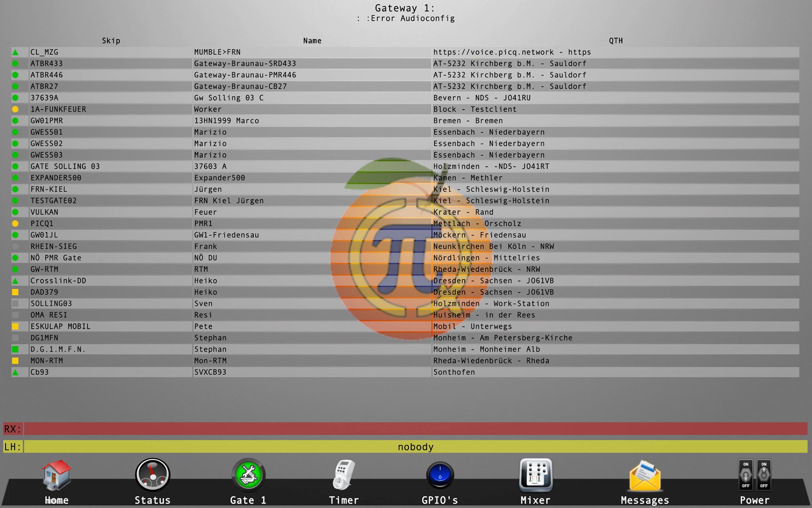Go to the Home screen
Screen dimensions: 812x508
(57, 482)
